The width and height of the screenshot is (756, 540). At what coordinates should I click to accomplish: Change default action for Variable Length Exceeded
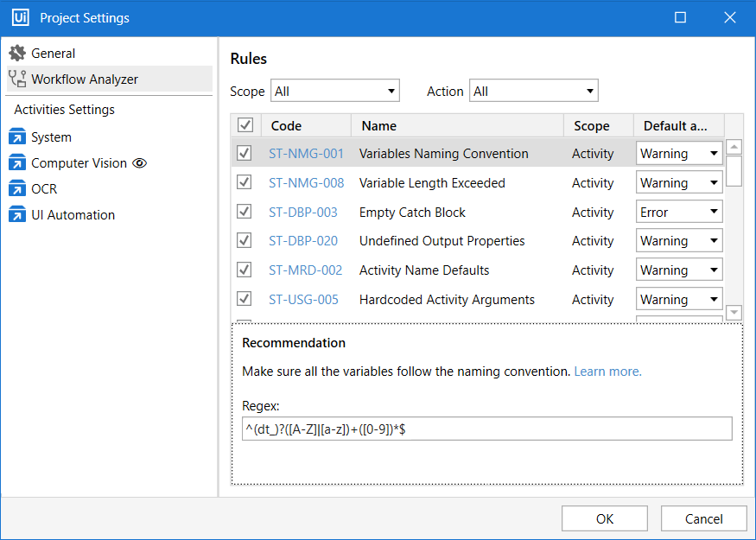click(678, 181)
